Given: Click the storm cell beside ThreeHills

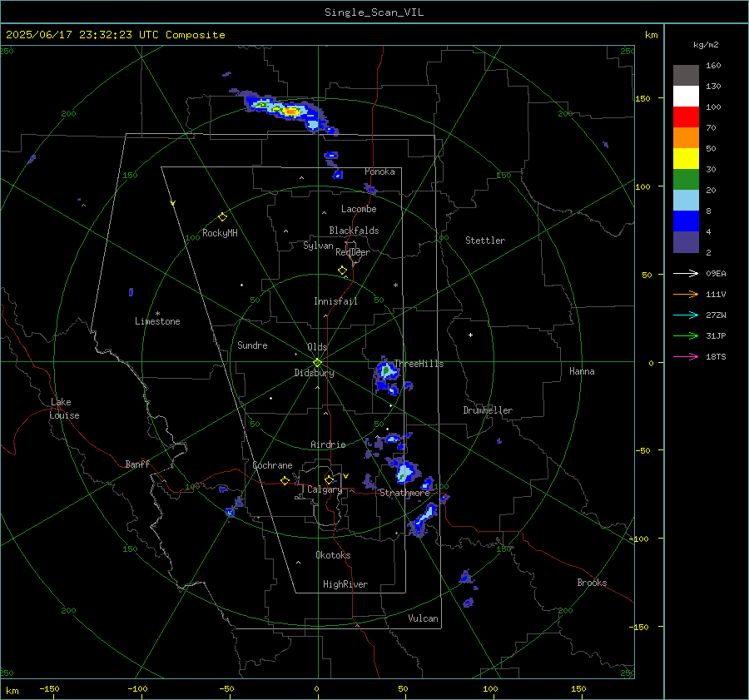Looking at the screenshot, I should point(386,371).
